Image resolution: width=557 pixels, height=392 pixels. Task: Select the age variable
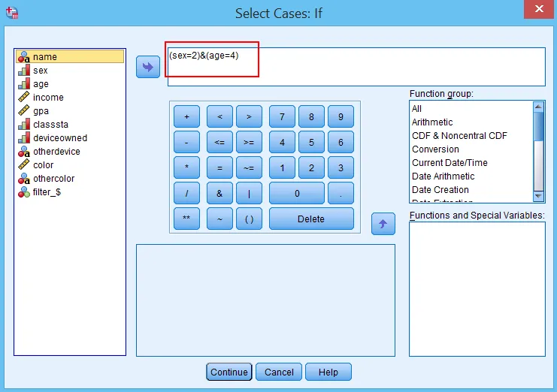[70, 83]
